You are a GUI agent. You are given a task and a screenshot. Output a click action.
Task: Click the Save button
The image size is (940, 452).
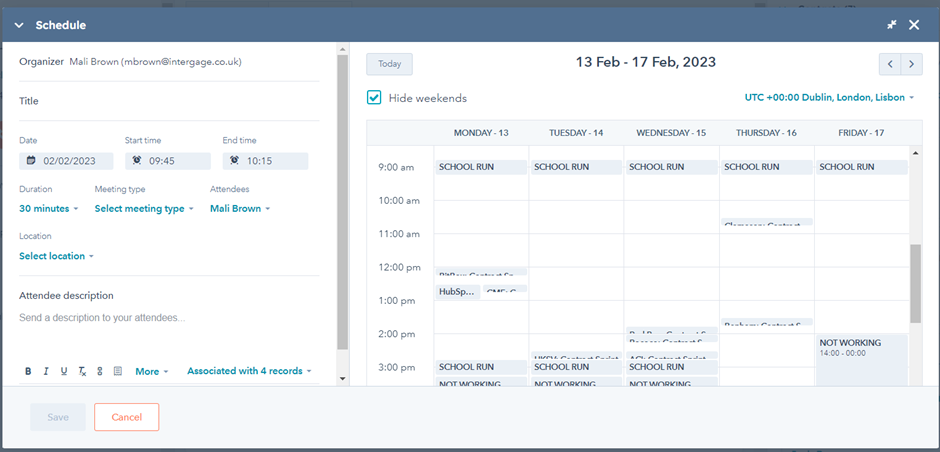58,417
